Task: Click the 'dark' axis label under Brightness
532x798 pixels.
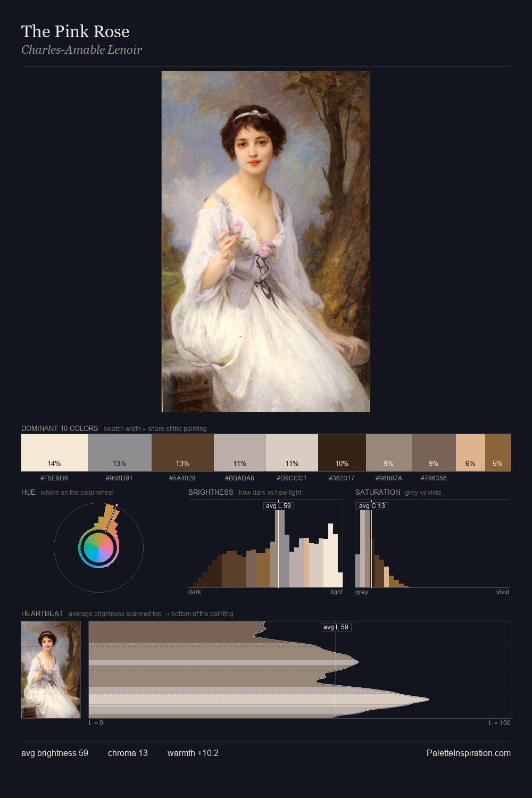Action: pyautogui.click(x=195, y=592)
